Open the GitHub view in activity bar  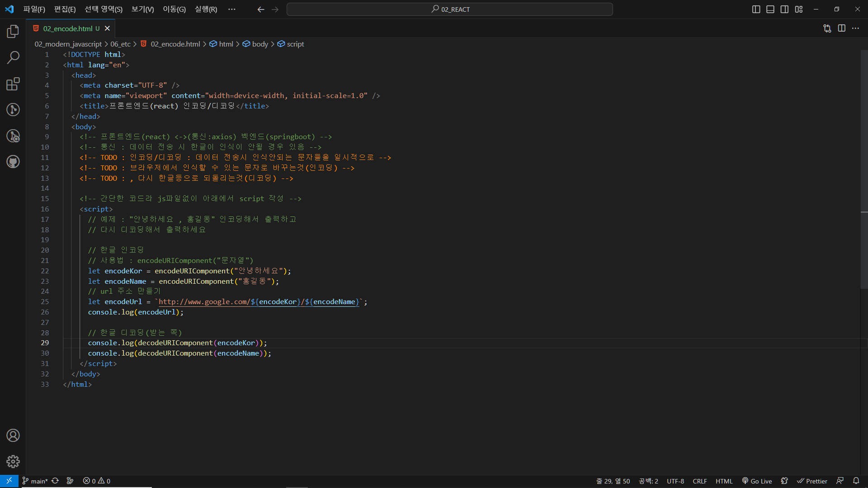click(x=13, y=162)
